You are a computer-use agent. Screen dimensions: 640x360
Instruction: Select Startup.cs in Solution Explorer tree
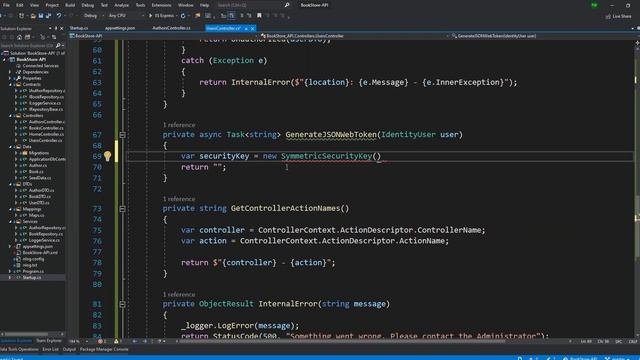[x=31, y=278]
